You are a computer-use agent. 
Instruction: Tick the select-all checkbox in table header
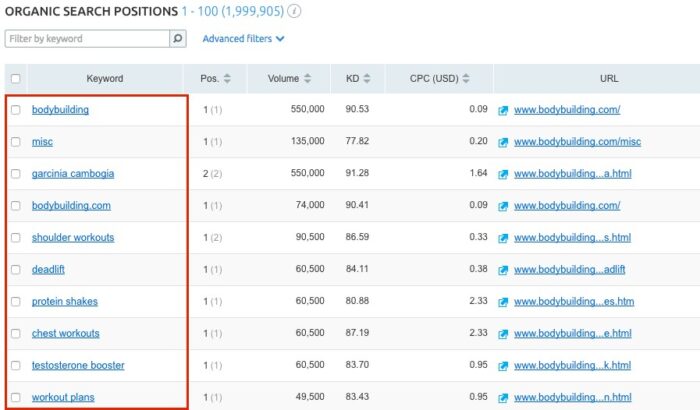[16, 79]
